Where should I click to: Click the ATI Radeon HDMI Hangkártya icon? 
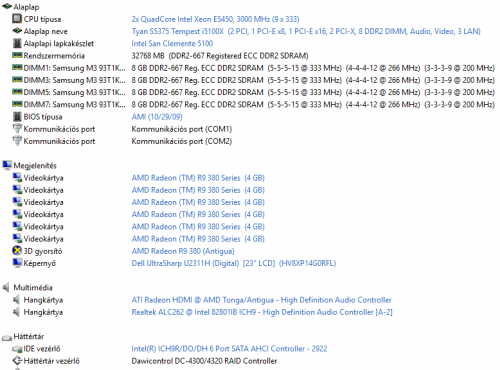pyautogui.click(x=16, y=300)
